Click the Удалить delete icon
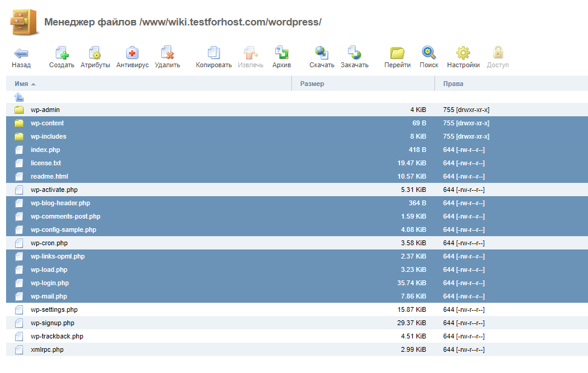Image resolution: width=588 pixels, height=373 pixels. 167,53
